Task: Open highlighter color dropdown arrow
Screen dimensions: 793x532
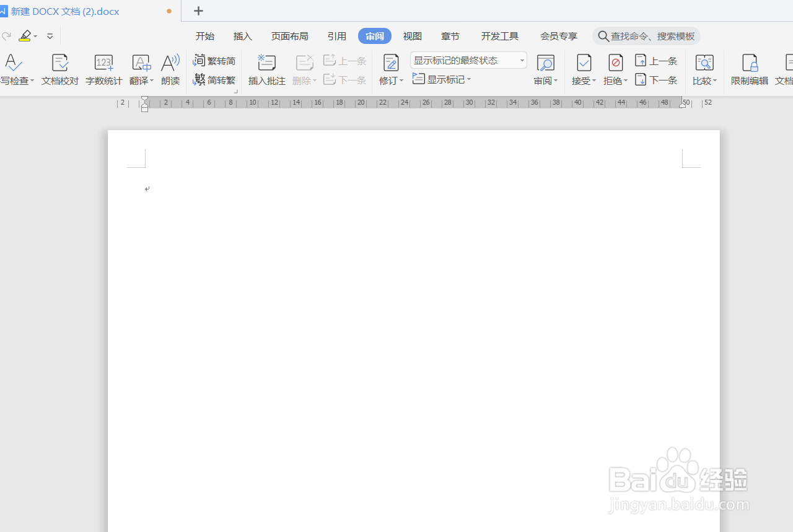Action: tap(35, 37)
